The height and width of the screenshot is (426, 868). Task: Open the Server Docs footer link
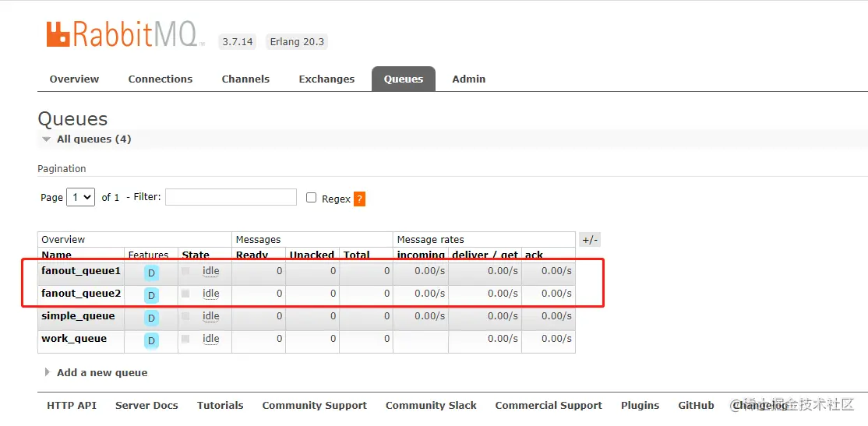(x=146, y=406)
